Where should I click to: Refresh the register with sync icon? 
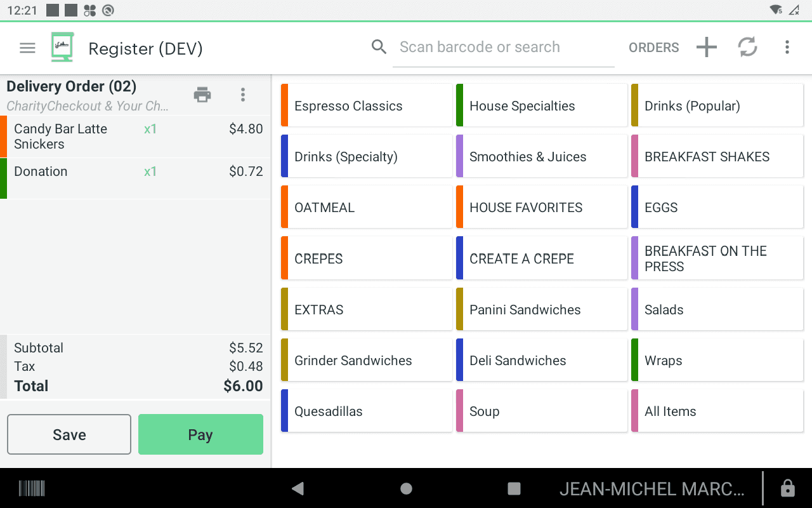coord(747,48)
